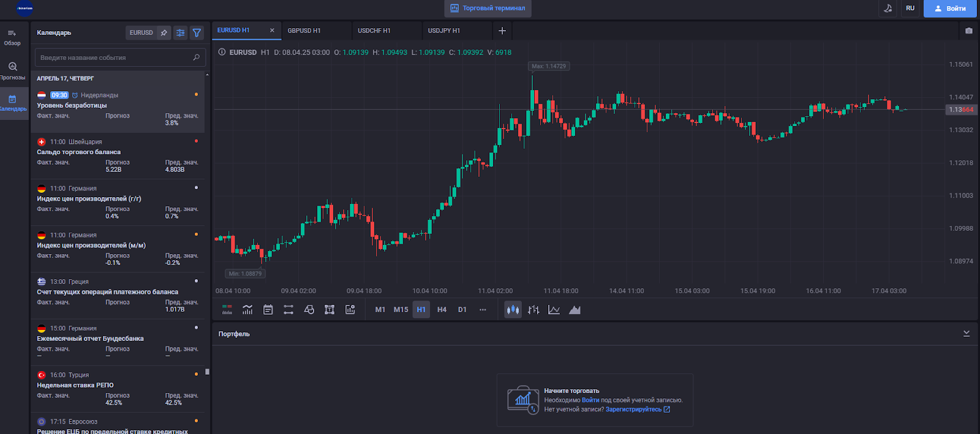The image size is (980, 434).
Task: Open the Прогнозы sidebar section
Action: click(x=12, y=70)
